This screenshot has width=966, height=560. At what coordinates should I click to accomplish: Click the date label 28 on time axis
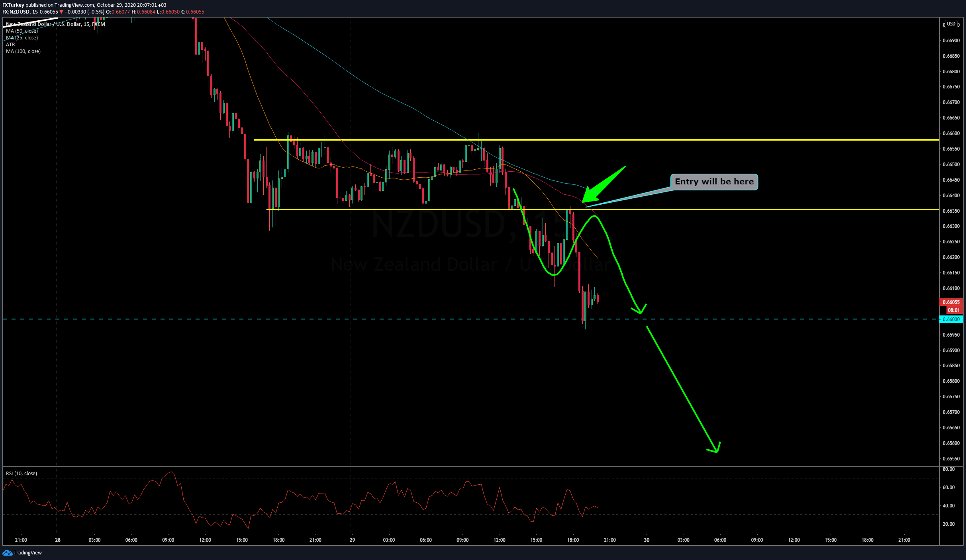point(58,540)
